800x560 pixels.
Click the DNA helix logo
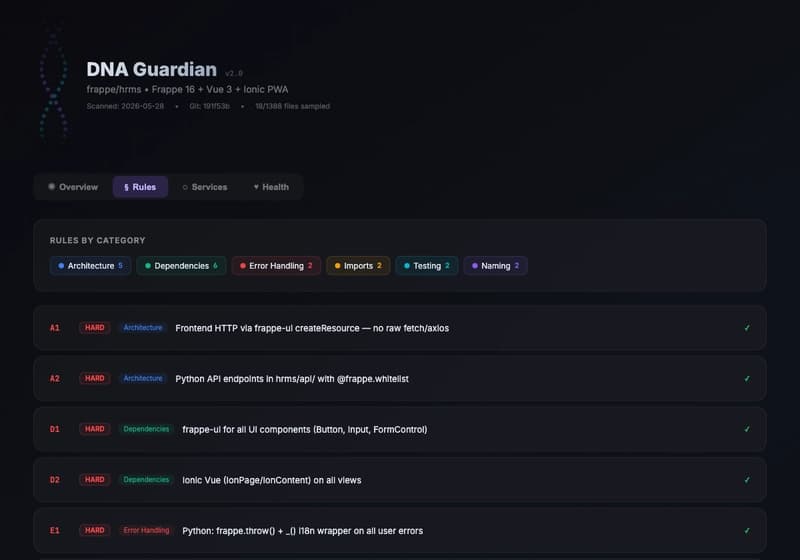[54, 84]
